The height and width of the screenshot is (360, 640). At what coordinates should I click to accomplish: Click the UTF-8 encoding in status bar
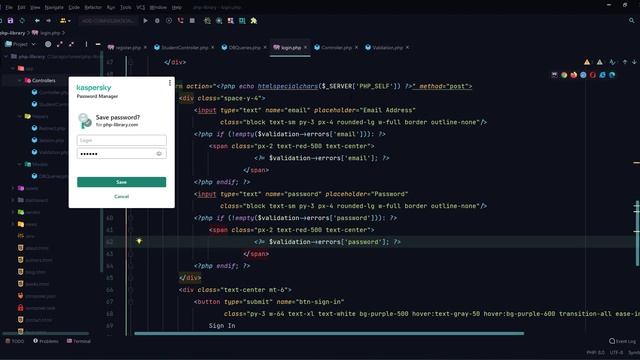click(x=616, y=352)
